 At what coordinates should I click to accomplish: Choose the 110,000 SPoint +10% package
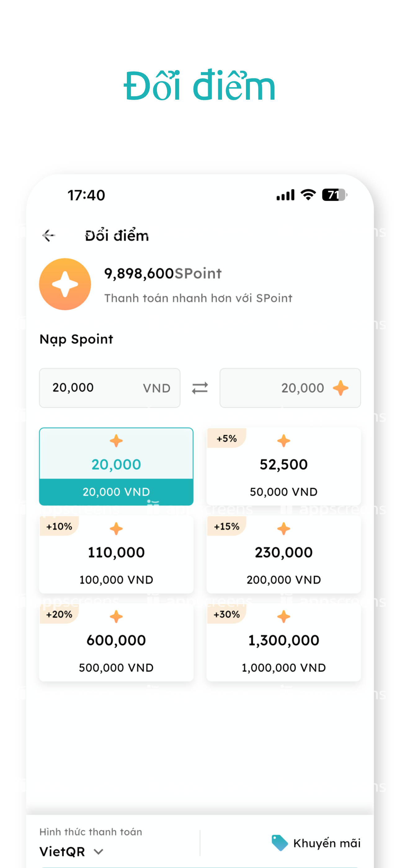(x=116, y=554)
